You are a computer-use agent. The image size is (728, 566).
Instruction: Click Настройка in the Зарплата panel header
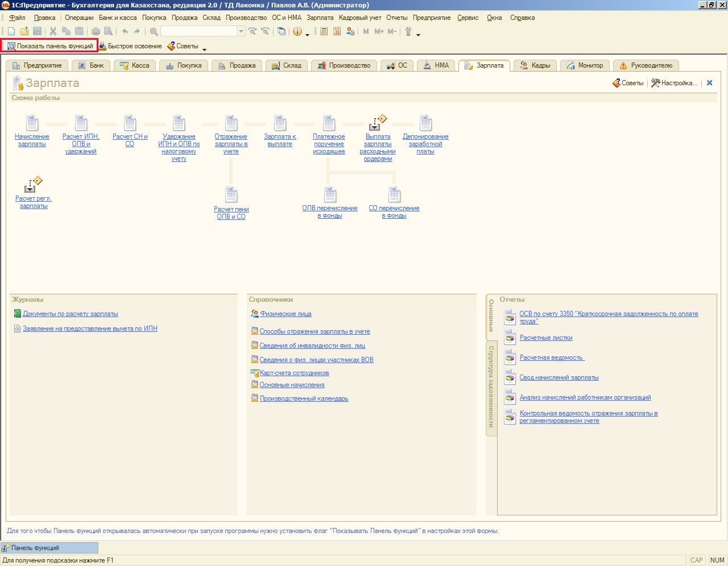[x=675, y=83]
